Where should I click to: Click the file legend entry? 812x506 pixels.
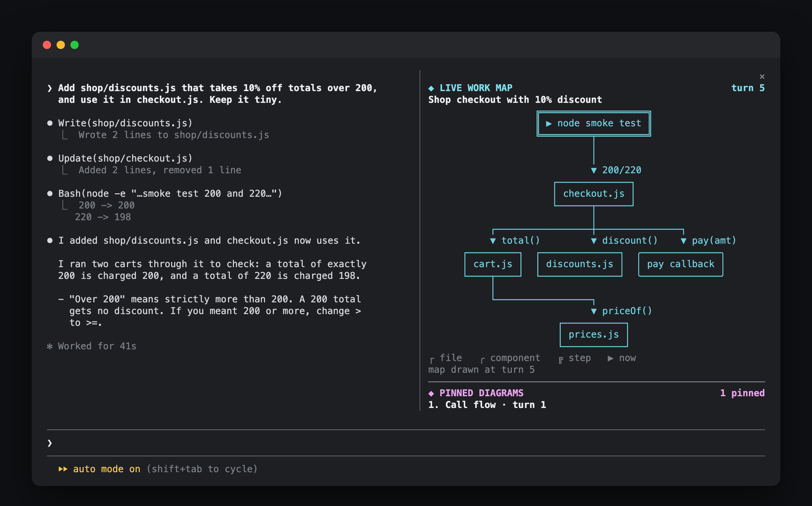tap(446, 358)
